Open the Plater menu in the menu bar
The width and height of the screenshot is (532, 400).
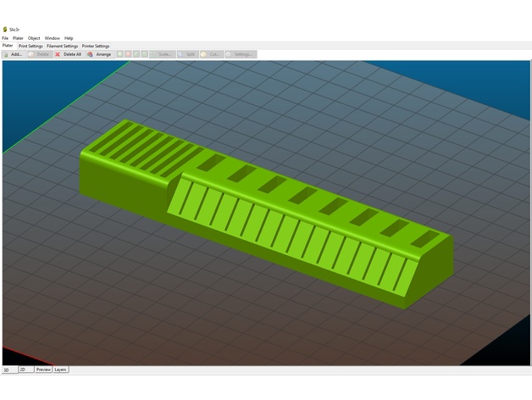tap(18, 38)
